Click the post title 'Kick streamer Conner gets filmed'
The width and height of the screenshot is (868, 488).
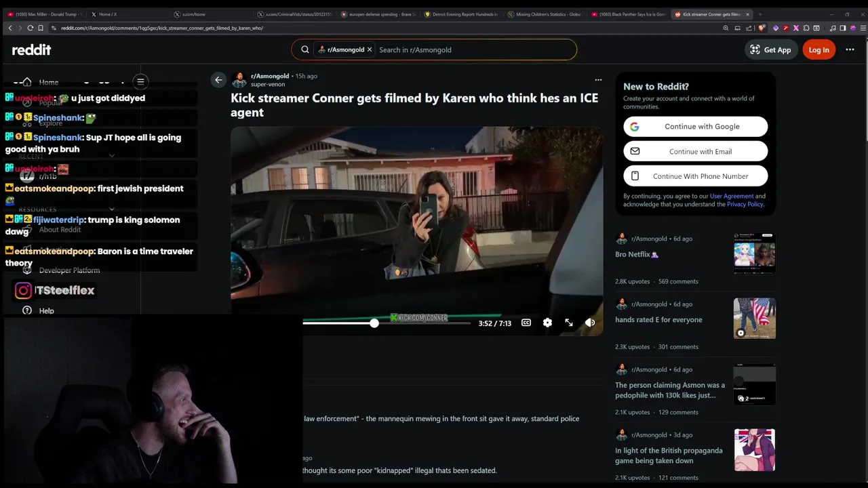click(x=414, y=105)
